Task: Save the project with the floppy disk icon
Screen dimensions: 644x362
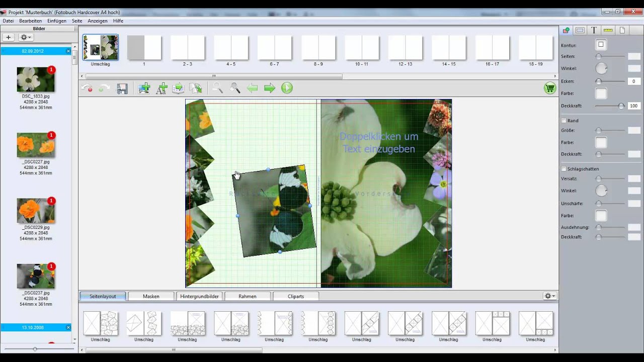Action: coord(122,88)
